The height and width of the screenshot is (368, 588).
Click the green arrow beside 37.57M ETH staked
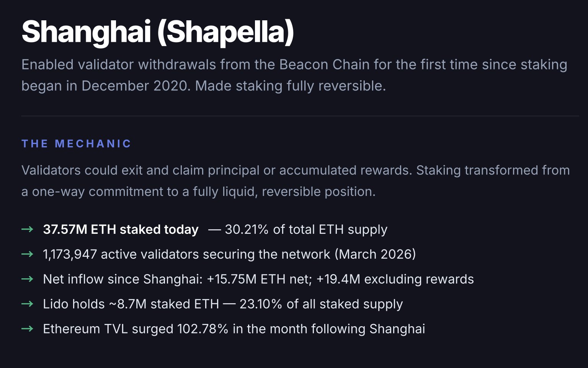coord(27,229)
